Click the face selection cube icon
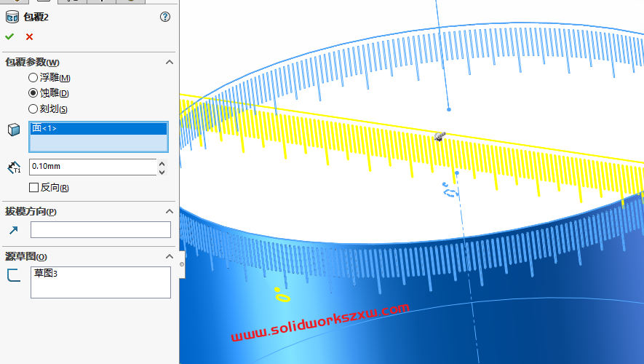 point(13,130)
